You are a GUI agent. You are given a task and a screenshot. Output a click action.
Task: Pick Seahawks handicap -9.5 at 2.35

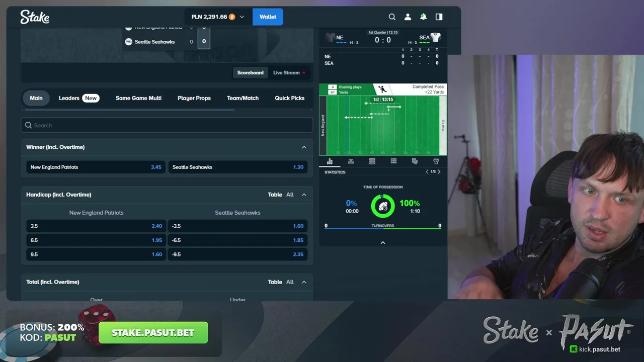pyautogui.click(x=237, y=254)
